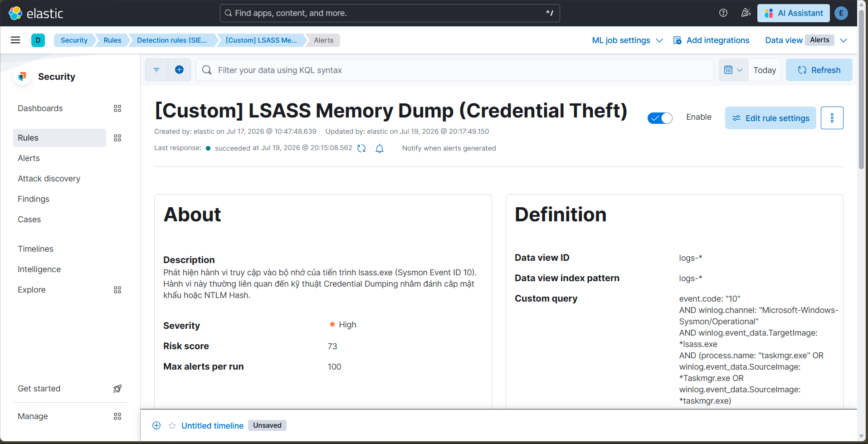
Task: Open the newsfeed celebration icon
Action: click(x=746, y=13)
